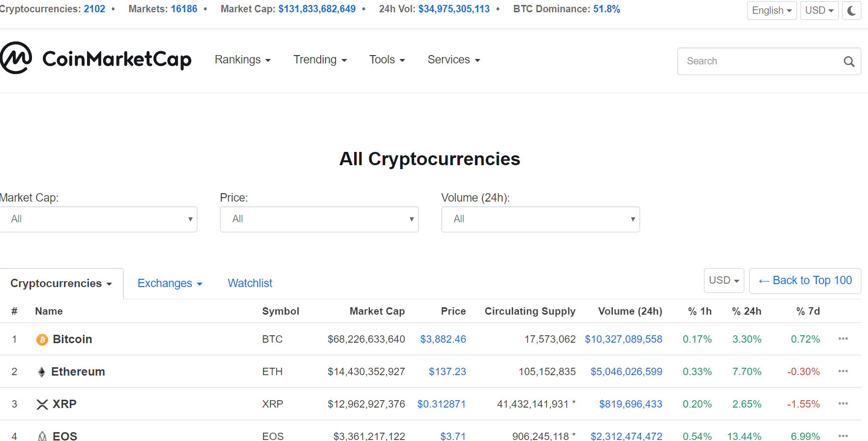Click Ethereum volume $5,046,026,599
Image resolution: width=868 pixels, height=441 pixels.
(627, 372)
